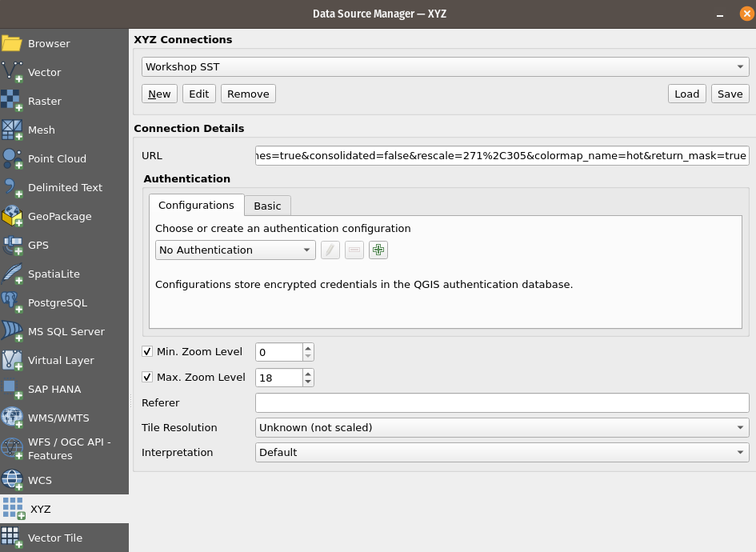Click into the Referer field
The height and width of the screenshot is (552, 756).
point(502,402)
